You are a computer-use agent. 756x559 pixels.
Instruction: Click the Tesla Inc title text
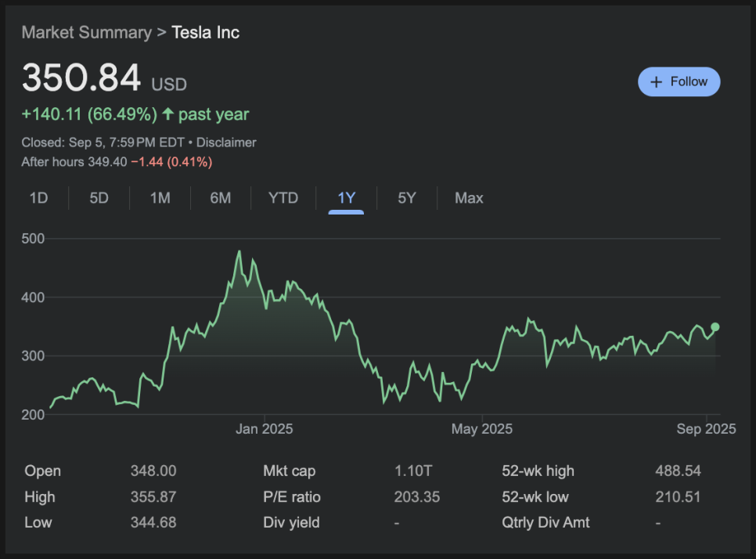tap(205, 32)
